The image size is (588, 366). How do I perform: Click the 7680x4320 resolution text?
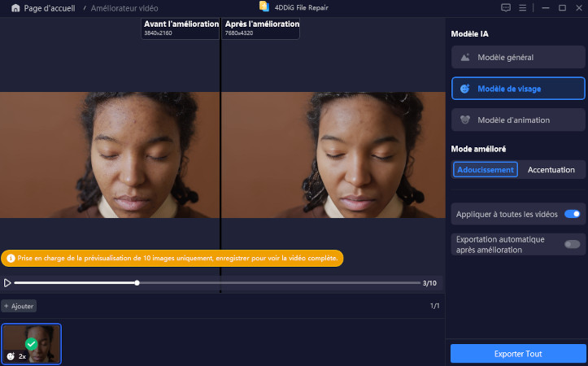coord(239,33)
